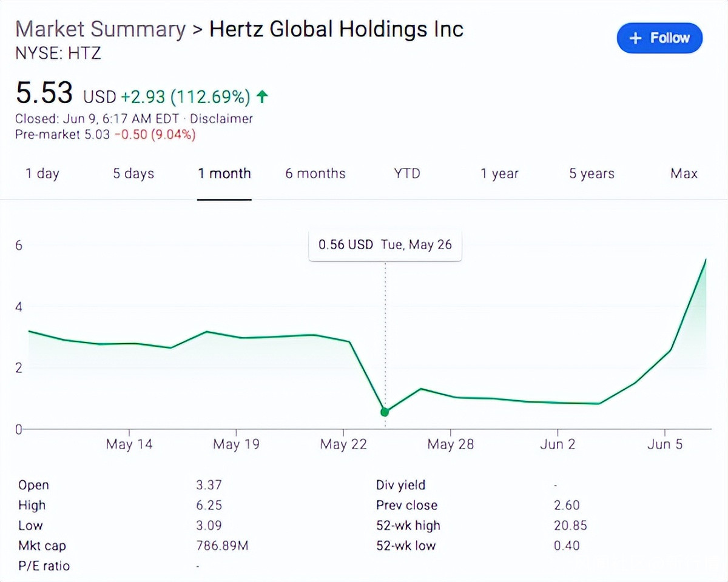Select the 1 month tab

[224, 174]
